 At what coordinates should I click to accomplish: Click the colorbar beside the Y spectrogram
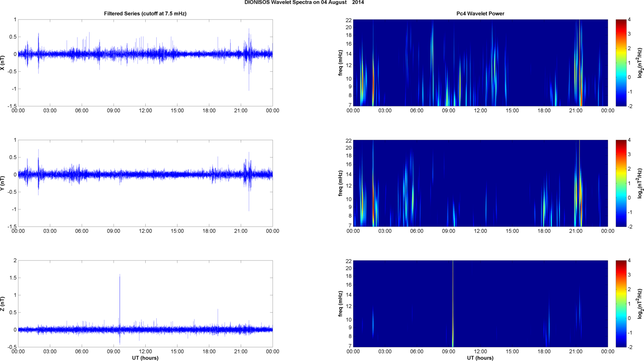pyautogui.click(x=621, y=183)
